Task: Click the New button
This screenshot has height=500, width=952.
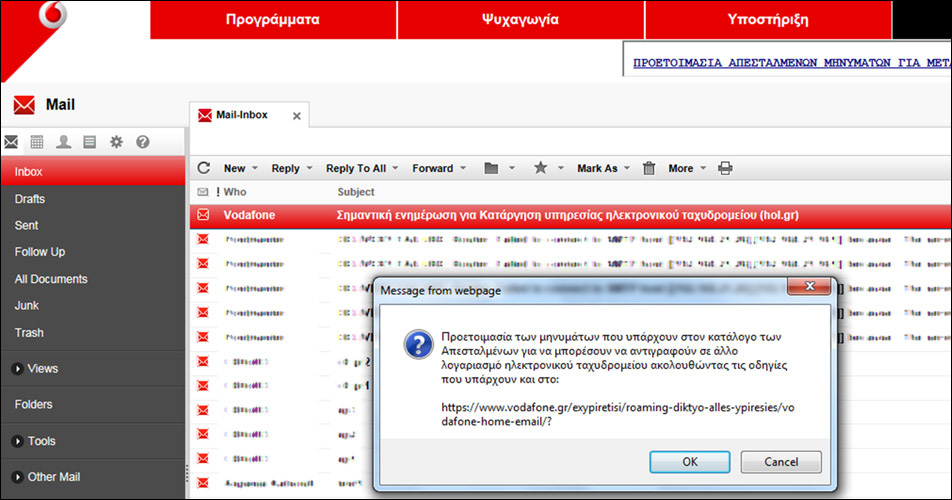Action: point(234,169)
